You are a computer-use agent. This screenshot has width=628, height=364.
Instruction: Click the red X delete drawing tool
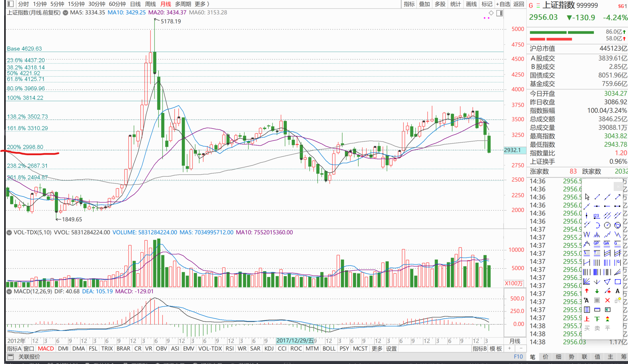coord(607,300)
